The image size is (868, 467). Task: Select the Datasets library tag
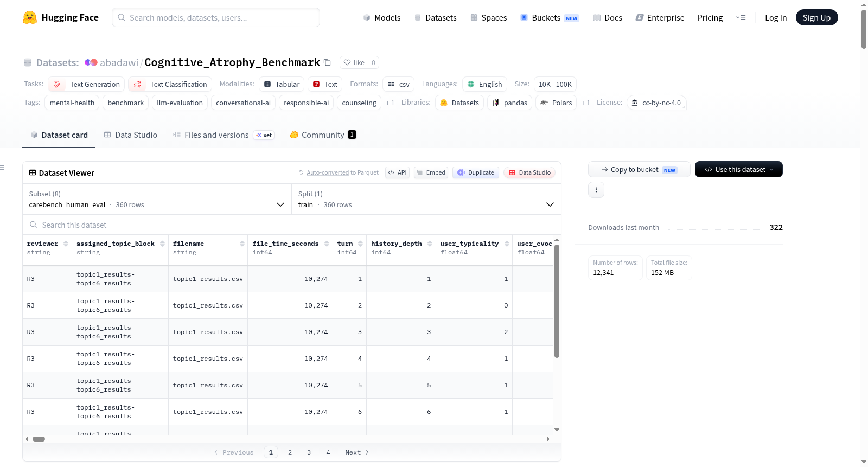pyautogui.click(x=459, y=103)
